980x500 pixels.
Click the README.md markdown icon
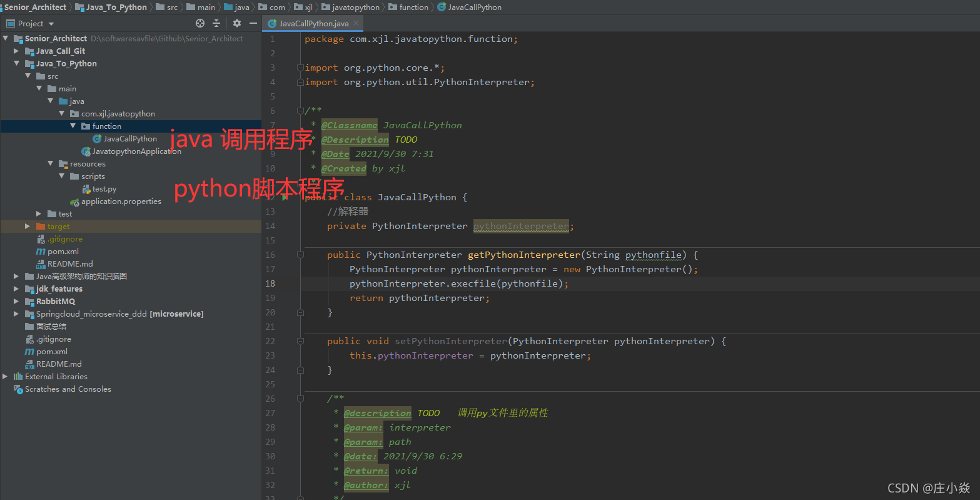tap(42, 263)
